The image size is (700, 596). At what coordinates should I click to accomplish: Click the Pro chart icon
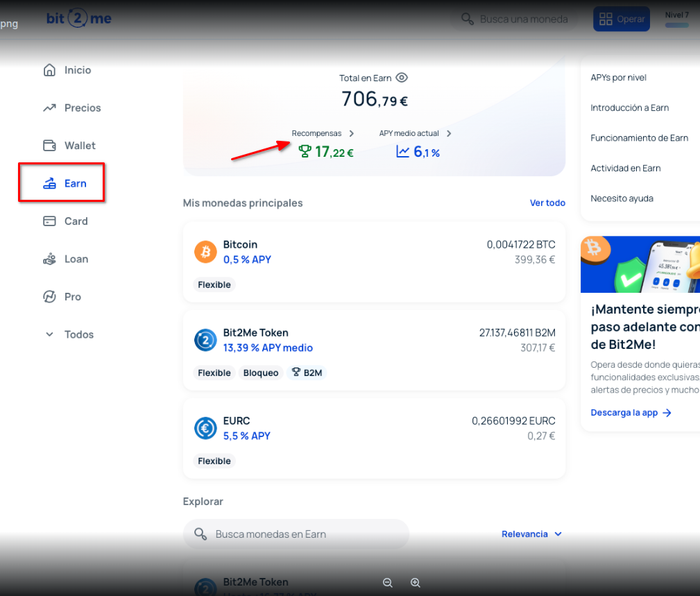[x=49, y=297]
